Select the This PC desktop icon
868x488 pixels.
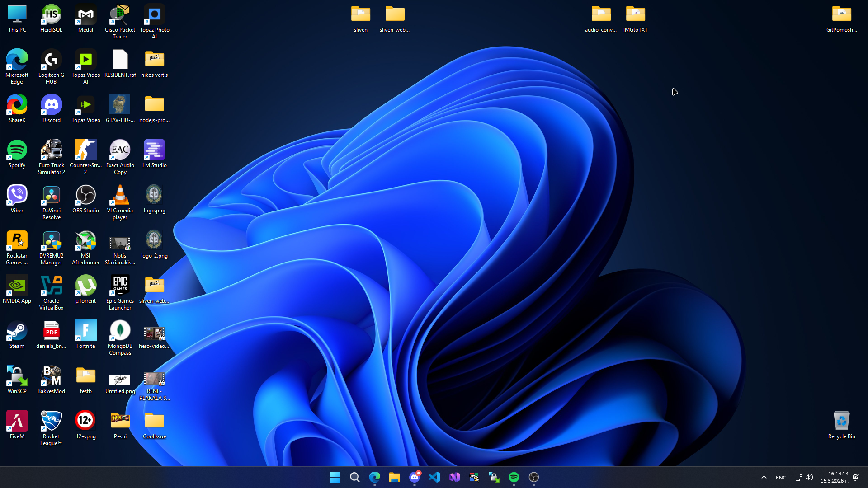click(x=17, y=19)
